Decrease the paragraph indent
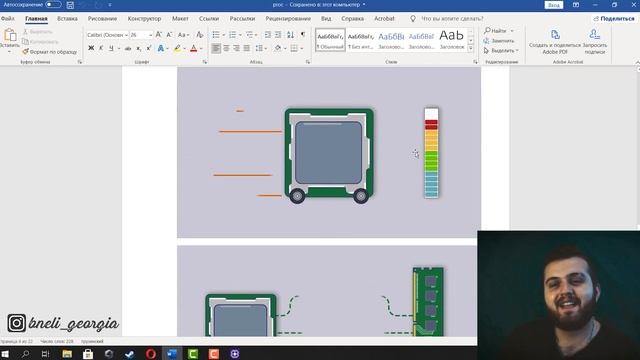 [x=268, y=35]
